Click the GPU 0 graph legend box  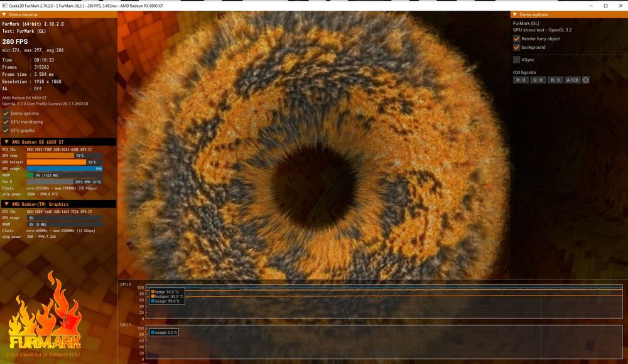tap(167, 296)
